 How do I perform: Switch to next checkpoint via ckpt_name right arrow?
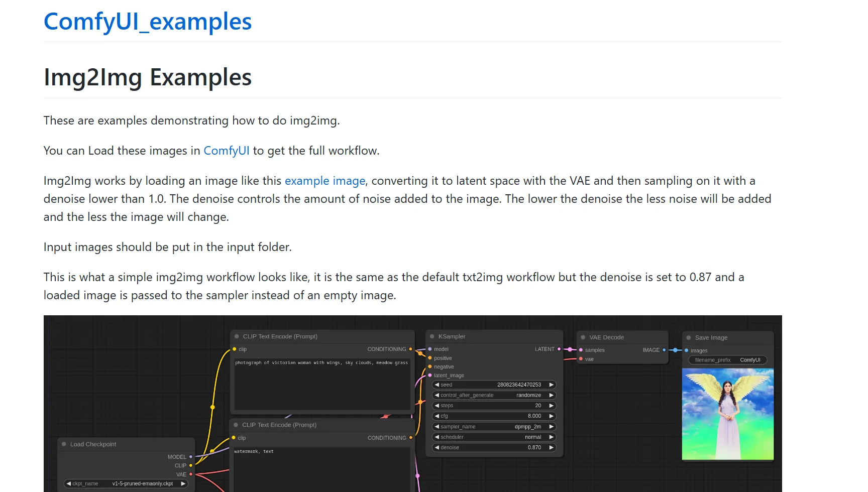pos(183,484)
